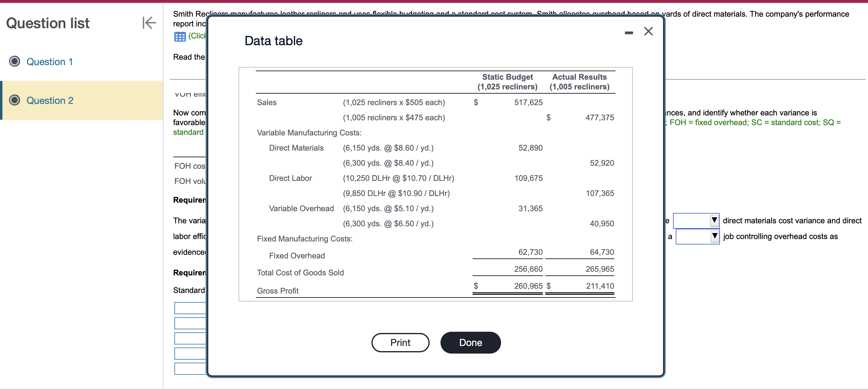This screenshot has height=389, width=868.
Task: Click the Data table dialog title
Action: [x=273, y=41]
